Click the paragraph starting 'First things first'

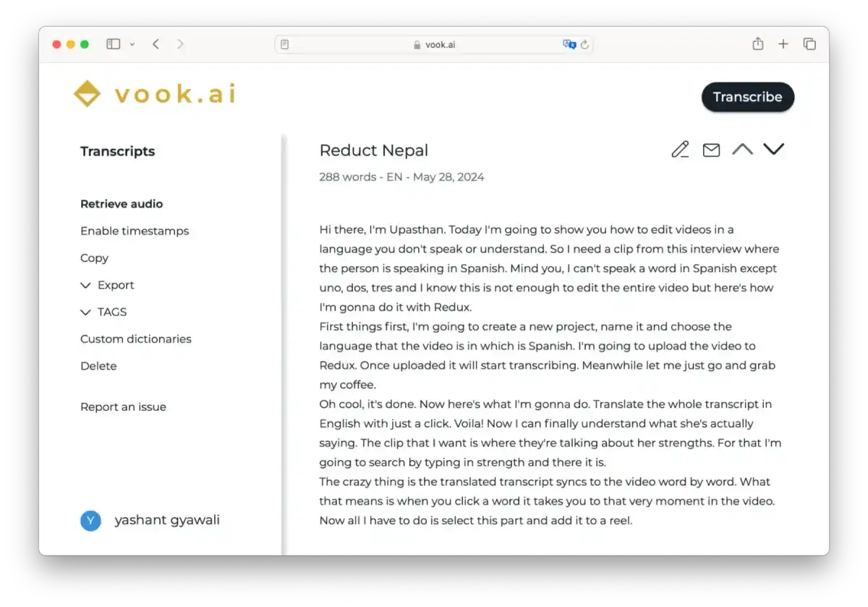(x=548, y=355)
